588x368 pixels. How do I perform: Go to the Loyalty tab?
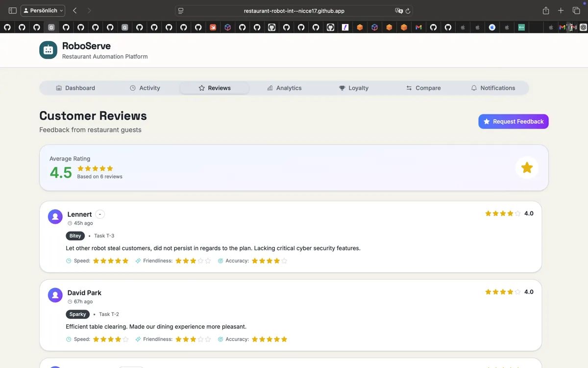point(354,88)
